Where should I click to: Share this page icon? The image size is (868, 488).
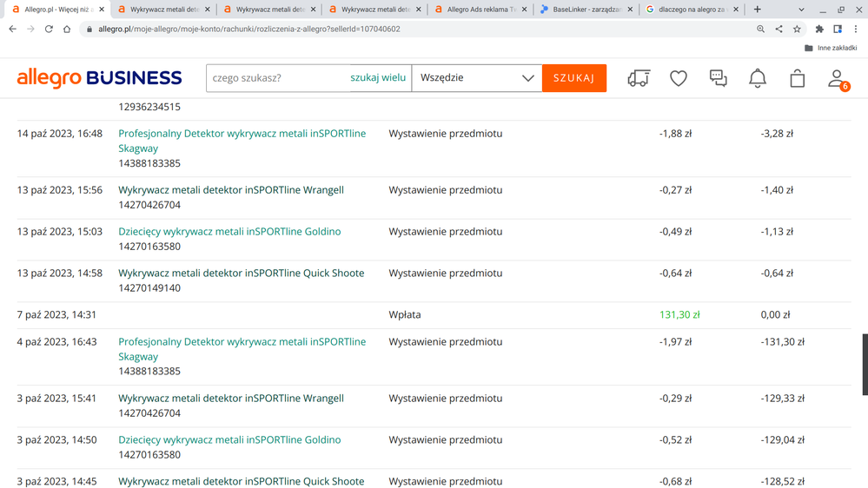pyautogui.click(x=779, y=29)
